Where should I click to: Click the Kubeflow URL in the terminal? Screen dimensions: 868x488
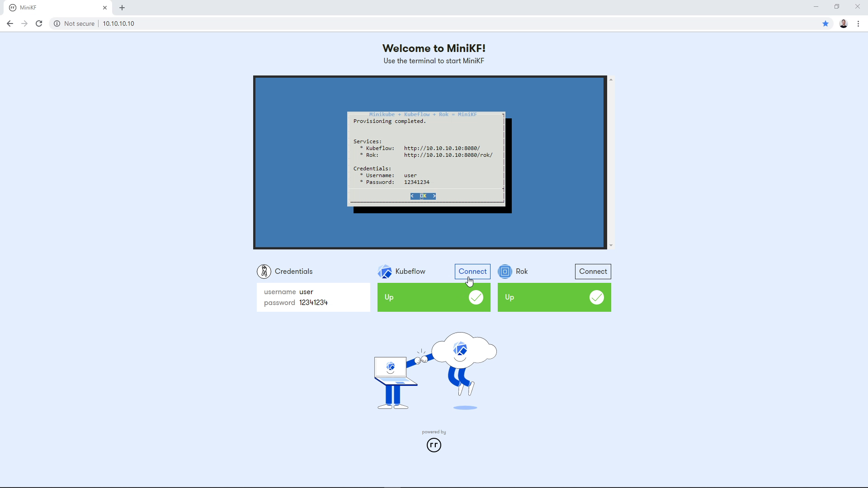click(442, 148)
